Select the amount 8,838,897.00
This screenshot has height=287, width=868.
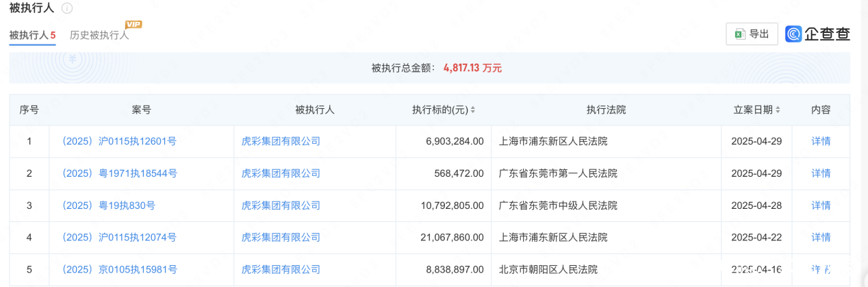coord(455,269)
